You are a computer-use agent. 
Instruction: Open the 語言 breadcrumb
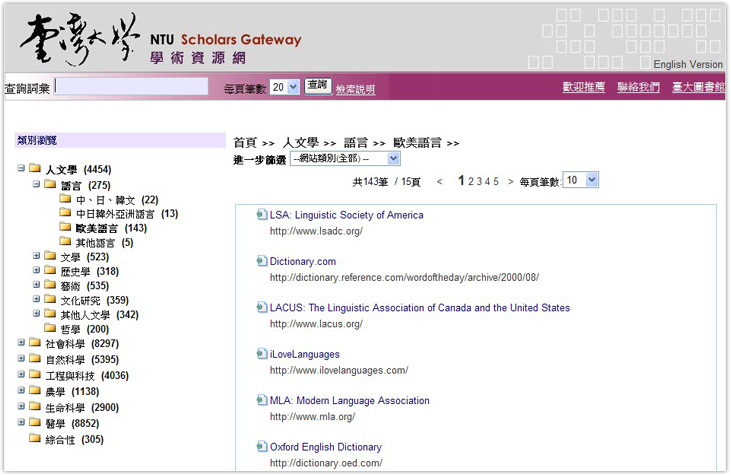click(356, 143)
